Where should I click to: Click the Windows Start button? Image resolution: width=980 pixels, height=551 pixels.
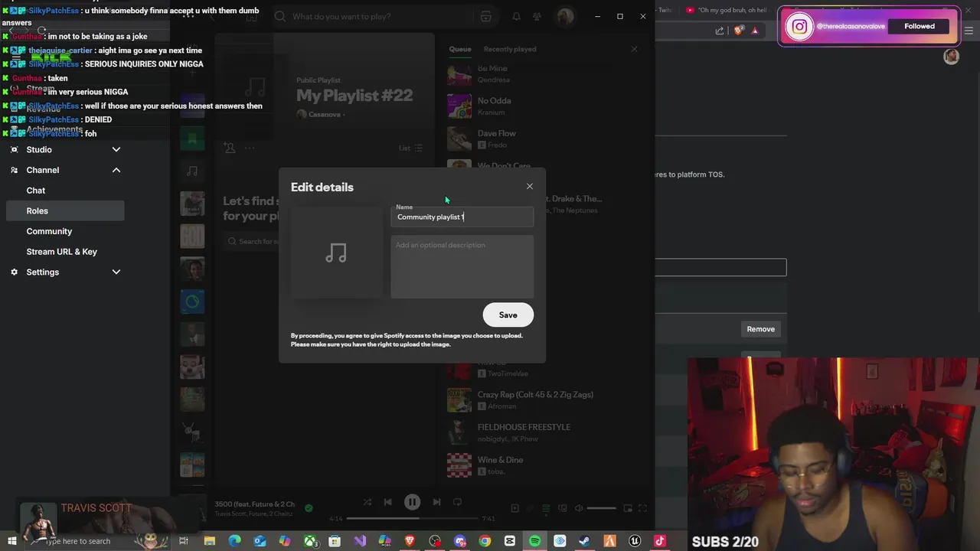[11, 541]
